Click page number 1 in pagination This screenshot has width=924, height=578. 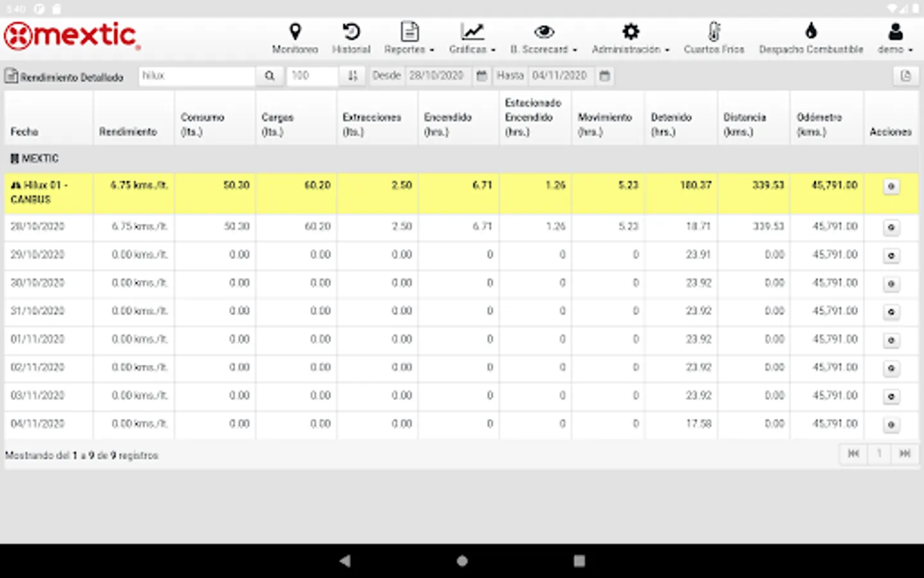click(x=879, y=453)
